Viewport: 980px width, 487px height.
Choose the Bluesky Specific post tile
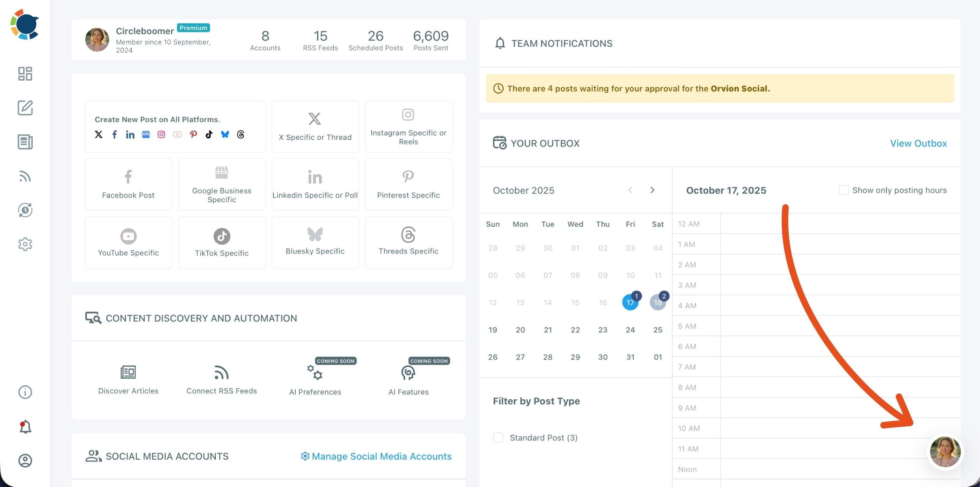(315, 242)
